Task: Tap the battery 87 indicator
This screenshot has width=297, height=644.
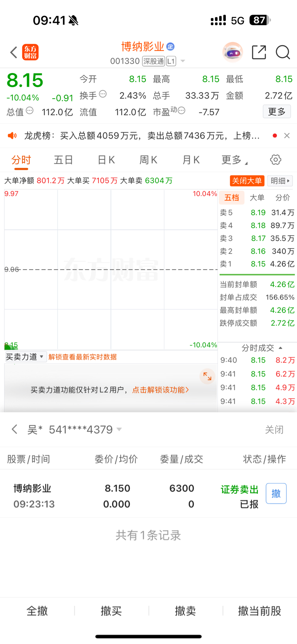Action: point(260,20)
